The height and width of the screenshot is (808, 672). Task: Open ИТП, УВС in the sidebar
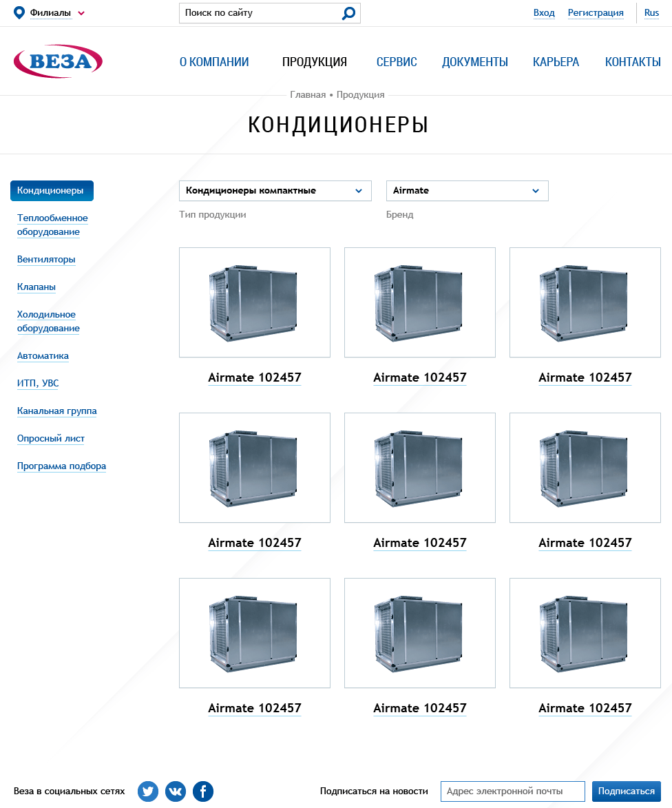click(38, 384)
